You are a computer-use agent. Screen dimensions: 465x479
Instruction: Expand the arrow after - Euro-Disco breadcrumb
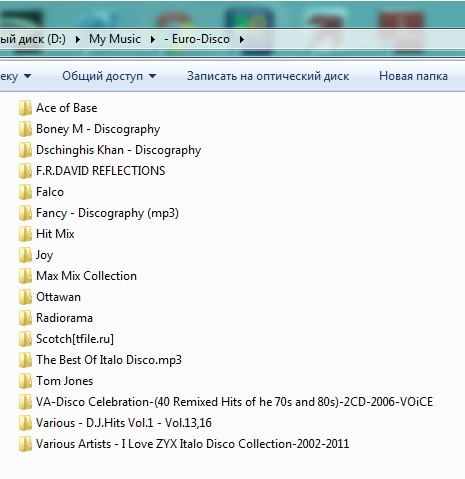pyautogui.click(x=242, y=39)
